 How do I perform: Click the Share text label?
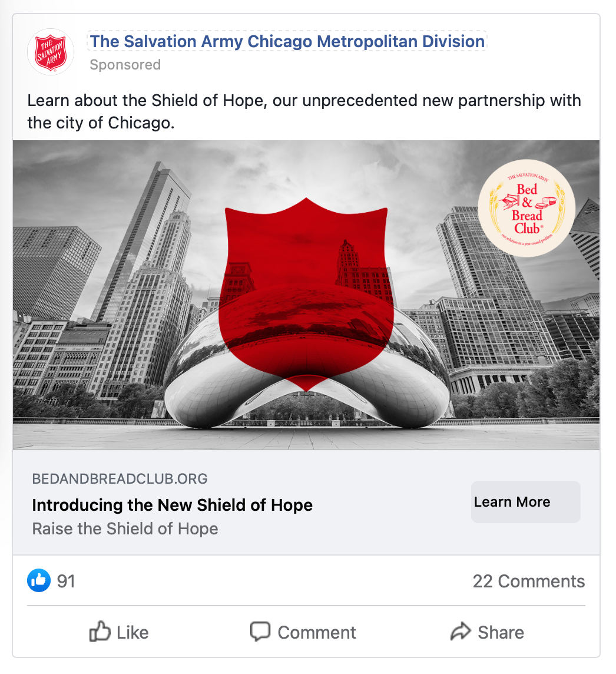[x=501, y=633]
